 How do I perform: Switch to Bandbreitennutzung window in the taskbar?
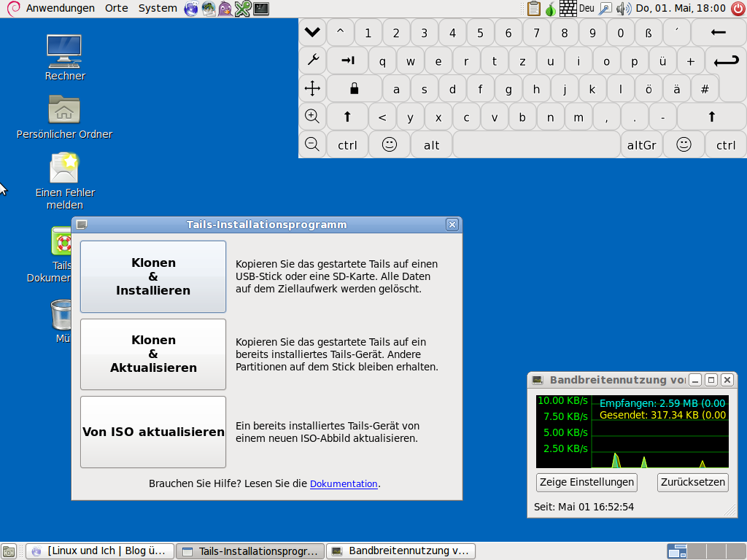[400, 551]
